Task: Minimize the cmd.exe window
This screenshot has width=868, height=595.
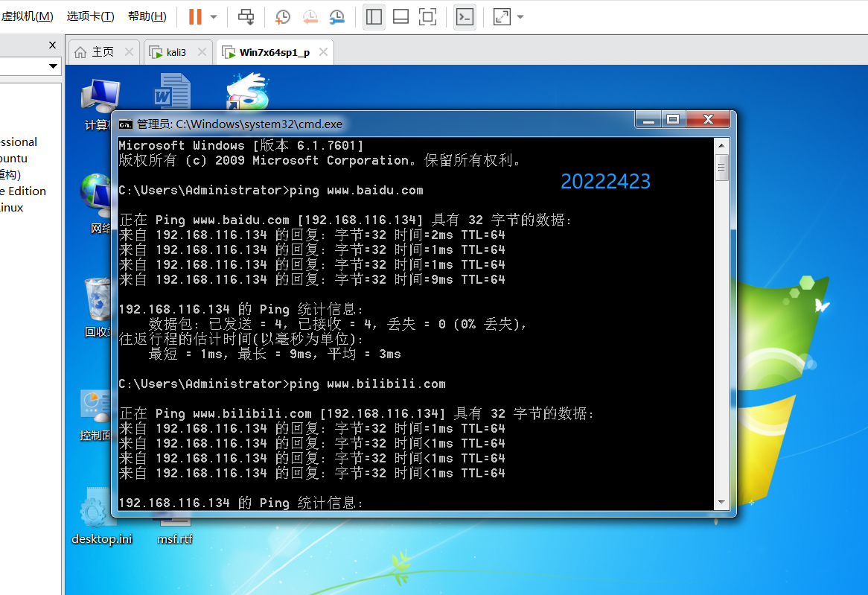Action: tap(649, 119)
